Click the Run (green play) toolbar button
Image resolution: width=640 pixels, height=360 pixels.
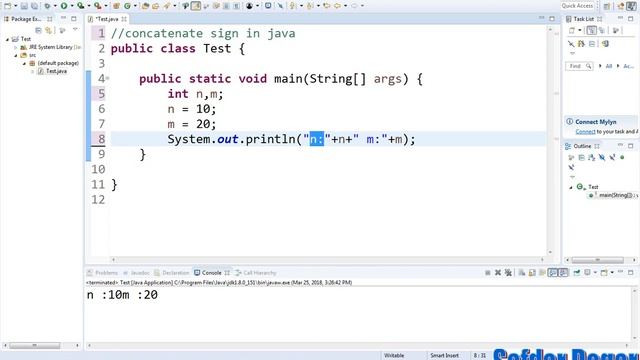pos(64,6)
